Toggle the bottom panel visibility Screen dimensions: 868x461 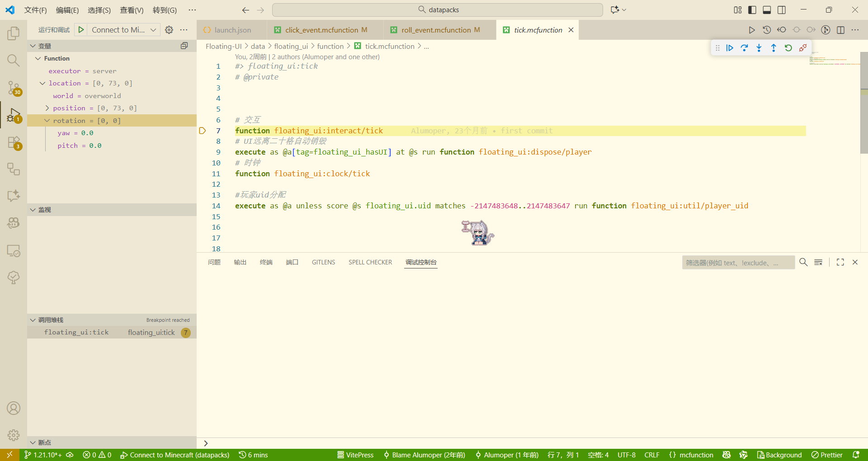click(x=767, y=10)
